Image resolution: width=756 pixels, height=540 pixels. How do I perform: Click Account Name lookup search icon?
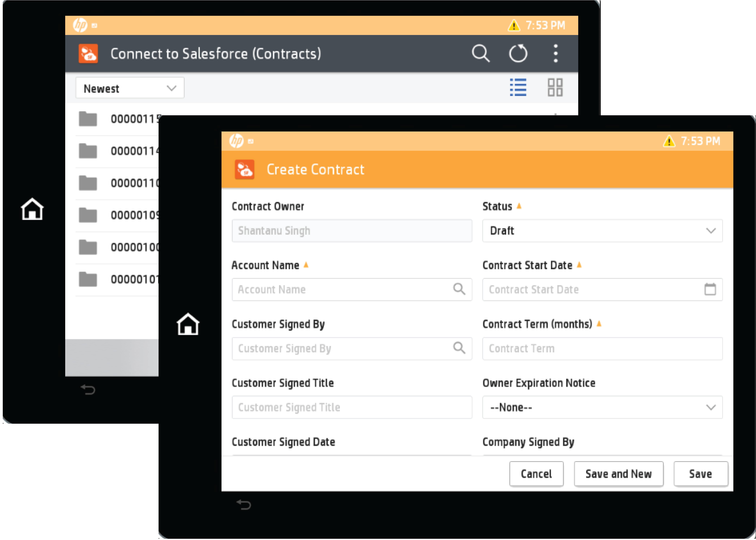pos(459,289)
